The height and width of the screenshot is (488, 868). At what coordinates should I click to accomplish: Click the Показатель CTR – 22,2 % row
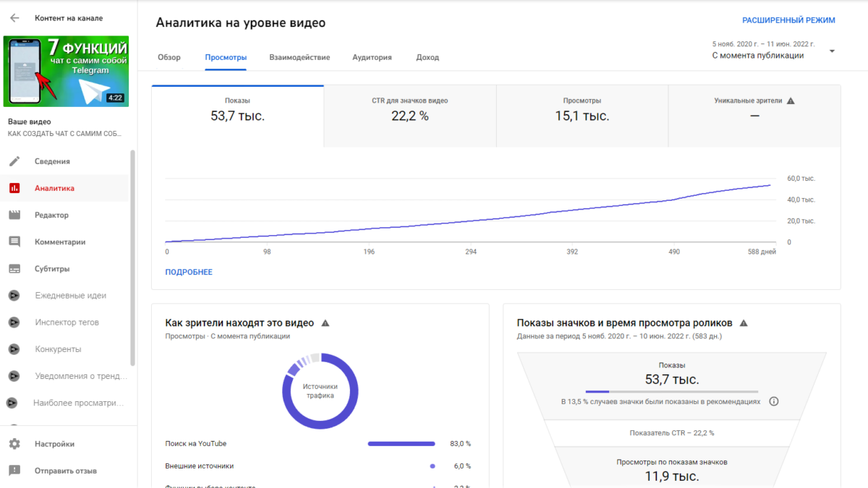tap(672, 432)
